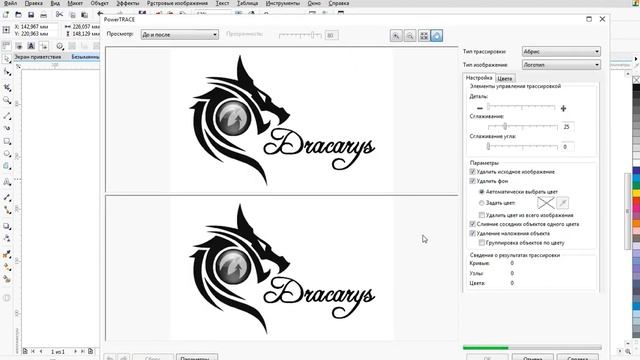Click the crossed-out color swatch for Задать цвет
The height and width of the screenshot is (360, 640).
pyautogui.click(x=545, y=202)
